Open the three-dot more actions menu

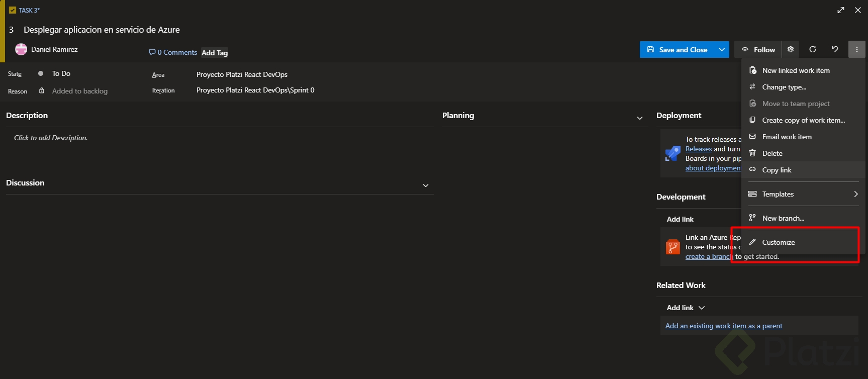point(857,49)
